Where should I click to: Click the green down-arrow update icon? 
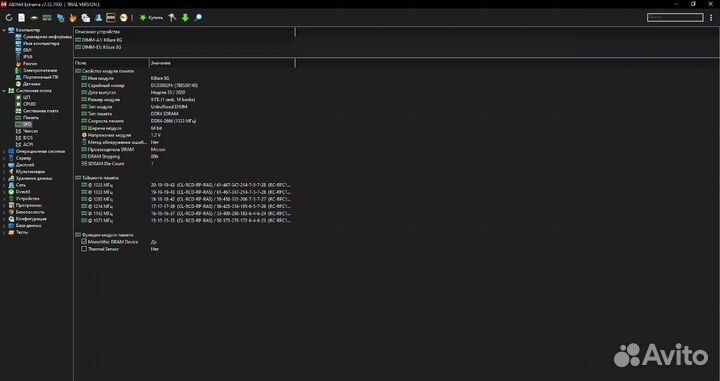pos(185,18)
